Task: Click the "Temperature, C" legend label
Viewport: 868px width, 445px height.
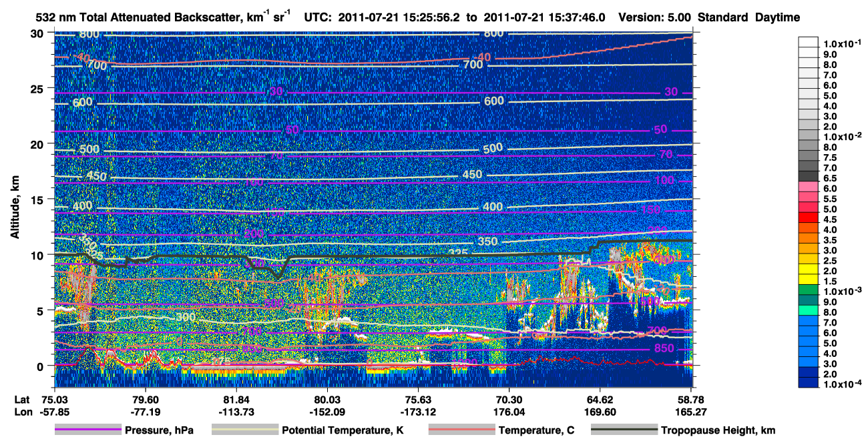Action: (x=536, y=430)
